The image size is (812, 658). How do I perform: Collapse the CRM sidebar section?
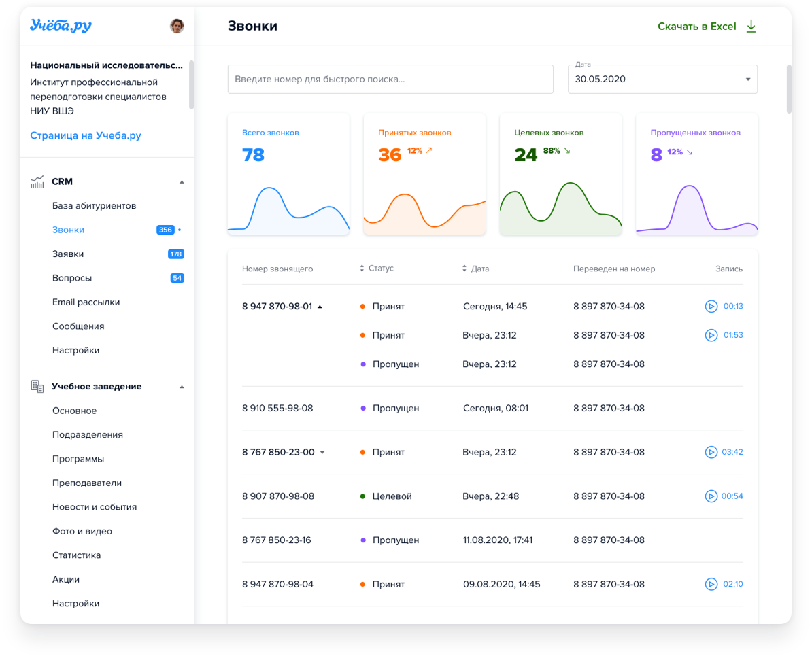click(x=182, y=182)
